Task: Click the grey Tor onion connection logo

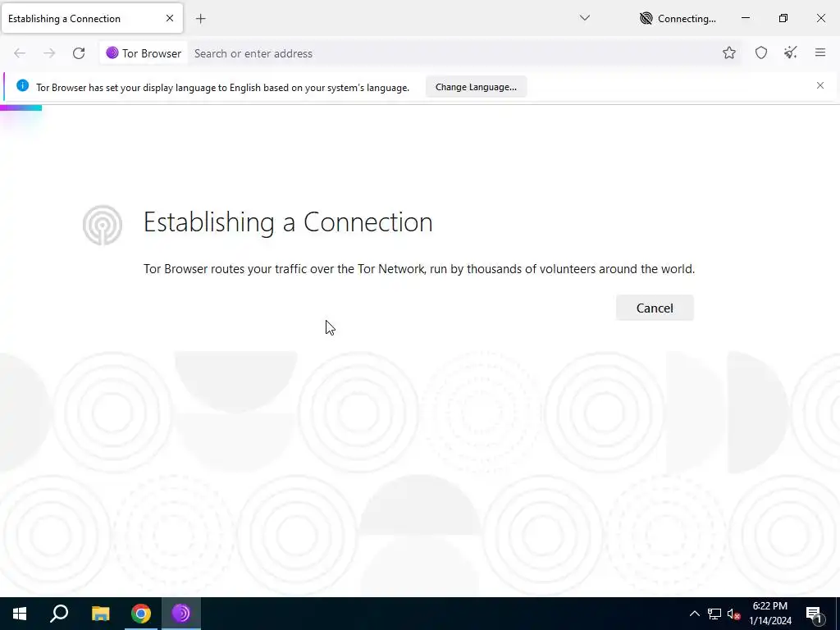Action: (x=103, y=225)
